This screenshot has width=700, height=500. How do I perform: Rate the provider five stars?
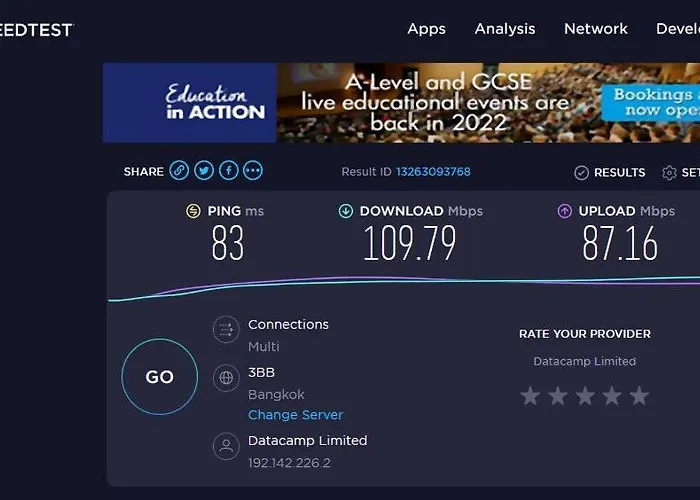tap(639, 396)
